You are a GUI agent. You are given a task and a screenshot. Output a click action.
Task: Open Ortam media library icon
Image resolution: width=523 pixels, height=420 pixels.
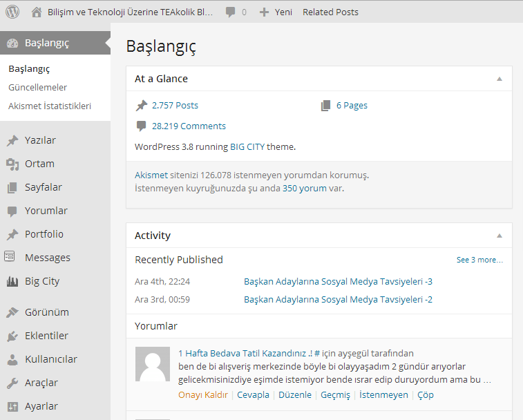point(12,164)
